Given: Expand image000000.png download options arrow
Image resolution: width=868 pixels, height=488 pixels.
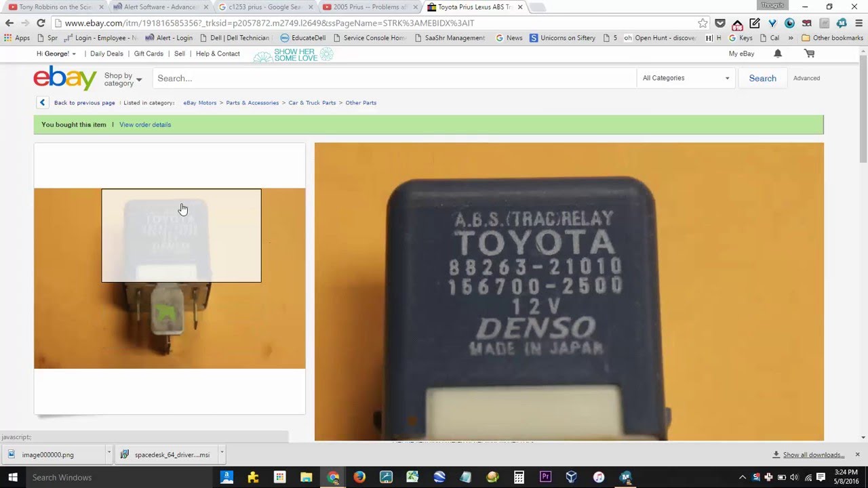Looking at the screenshot, I should (x=108, y=454).
